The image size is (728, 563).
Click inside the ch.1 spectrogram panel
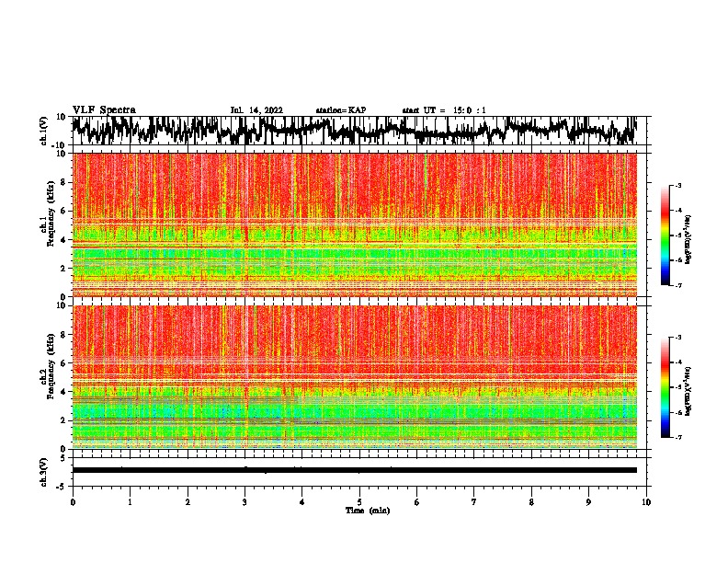click(x=354, y=224)
